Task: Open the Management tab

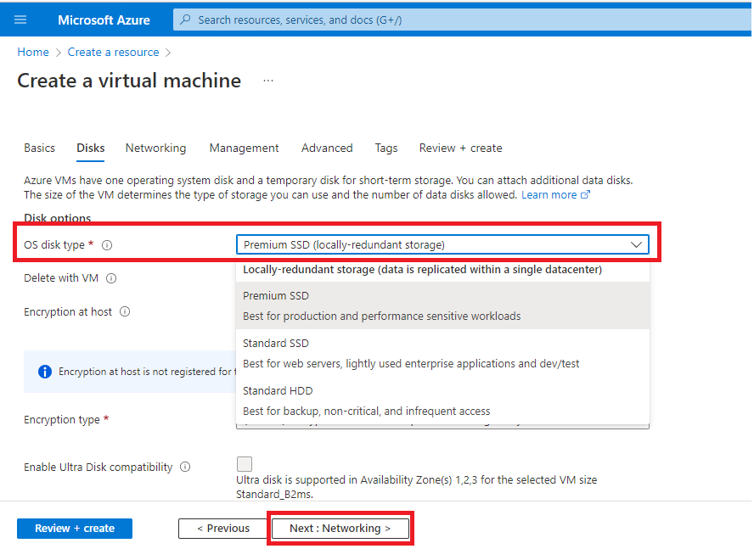Action: 244,148
